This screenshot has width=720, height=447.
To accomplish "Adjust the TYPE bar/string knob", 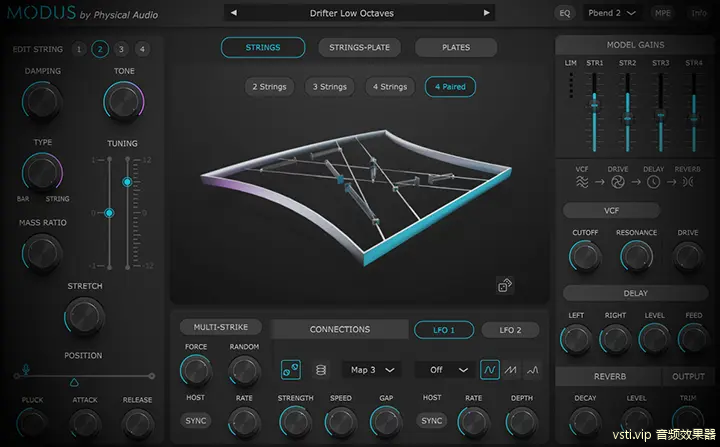I will pyautogui.click(x=42, y=172).
